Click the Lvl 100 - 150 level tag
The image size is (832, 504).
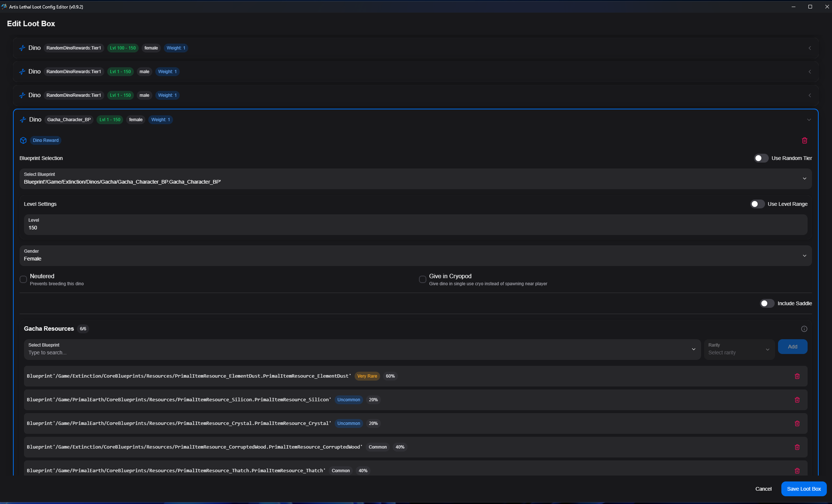(123, 48)
